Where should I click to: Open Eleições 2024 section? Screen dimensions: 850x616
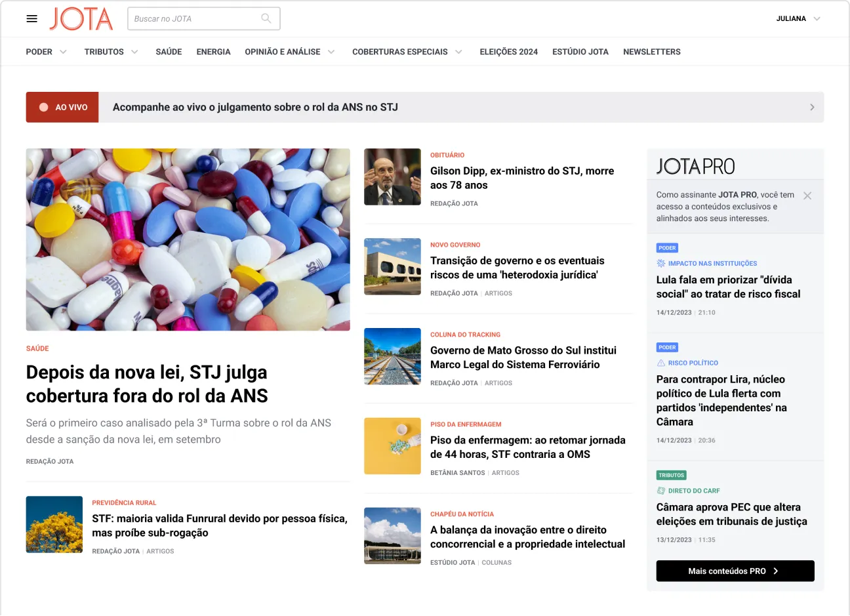click(x=508, y=52)
